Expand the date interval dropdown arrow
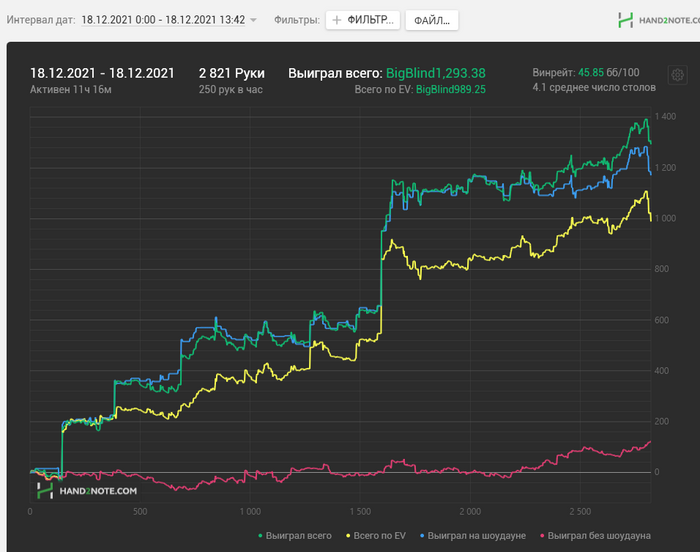Viewport: 700px width, 552px height. coord(253,20)
